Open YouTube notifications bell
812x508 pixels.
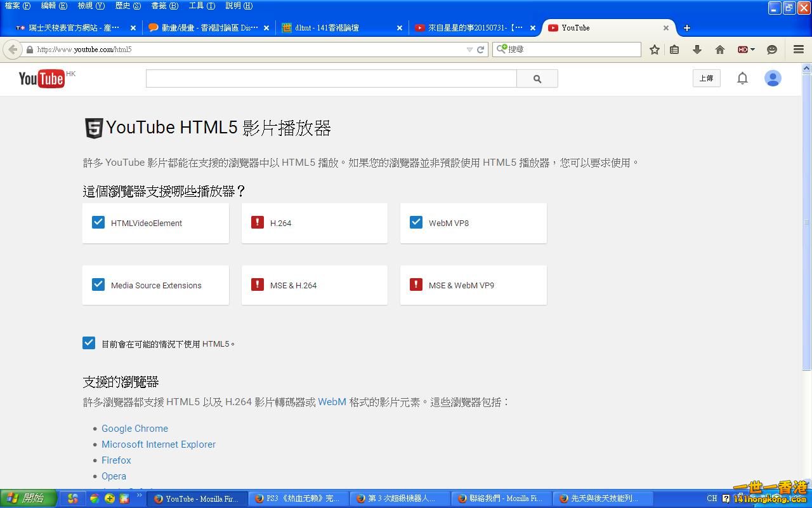(742, 78)
